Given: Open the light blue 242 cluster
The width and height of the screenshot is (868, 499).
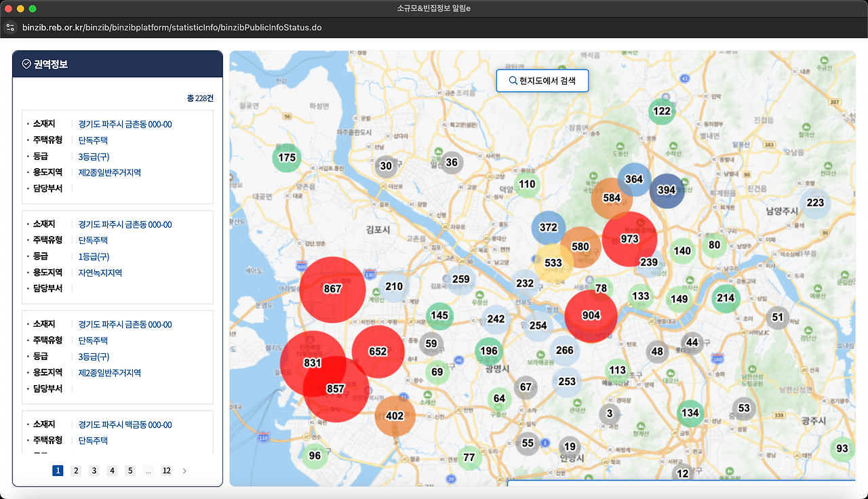Looking at the screenshot, I should click(x=496, y=319).
